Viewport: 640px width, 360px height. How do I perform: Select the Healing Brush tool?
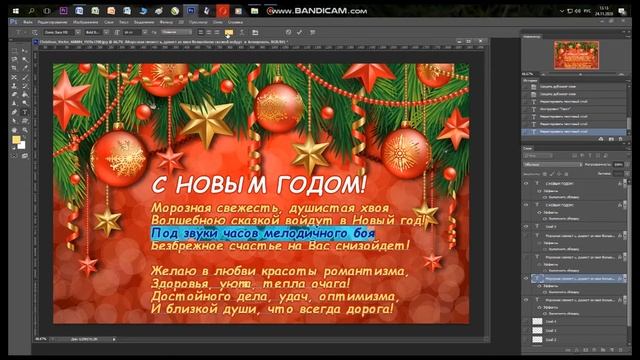[x=14, y=77]
